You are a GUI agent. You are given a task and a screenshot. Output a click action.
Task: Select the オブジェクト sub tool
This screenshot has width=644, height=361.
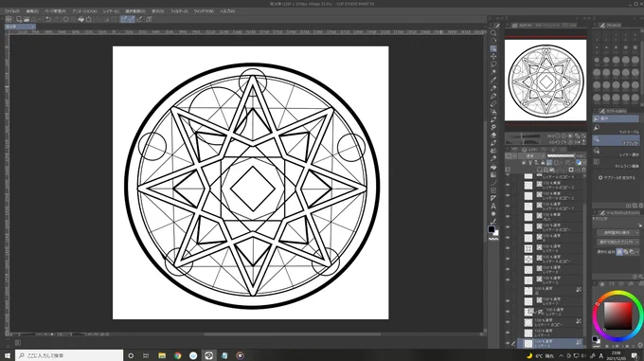[x=616, y=140]
